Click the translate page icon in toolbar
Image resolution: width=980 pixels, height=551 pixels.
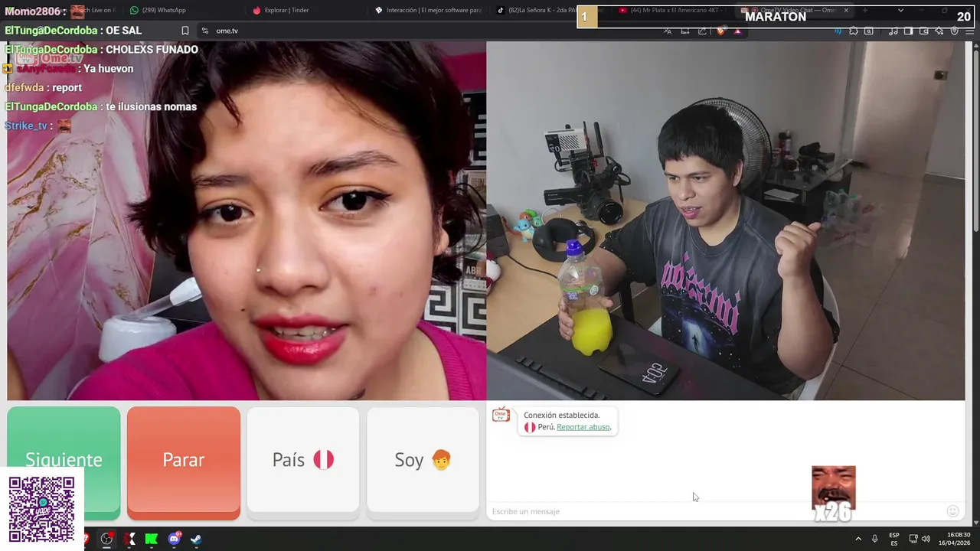(x=668, y=31)
